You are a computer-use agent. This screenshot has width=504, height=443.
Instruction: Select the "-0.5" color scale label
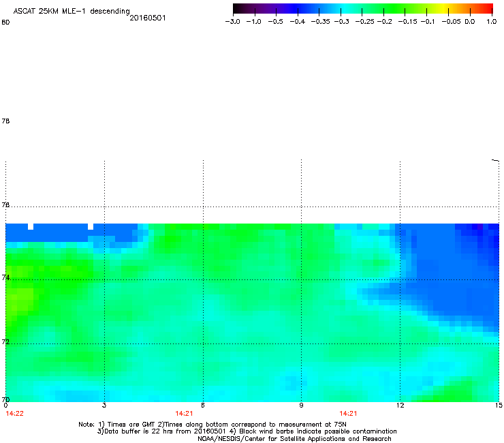[275, 22]
